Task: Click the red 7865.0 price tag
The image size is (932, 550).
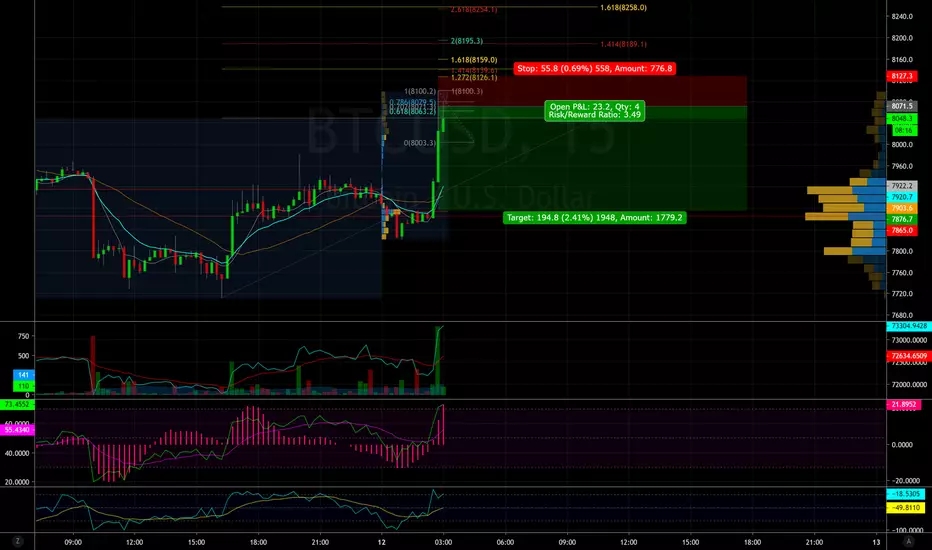Action: (x=902, y=230)
